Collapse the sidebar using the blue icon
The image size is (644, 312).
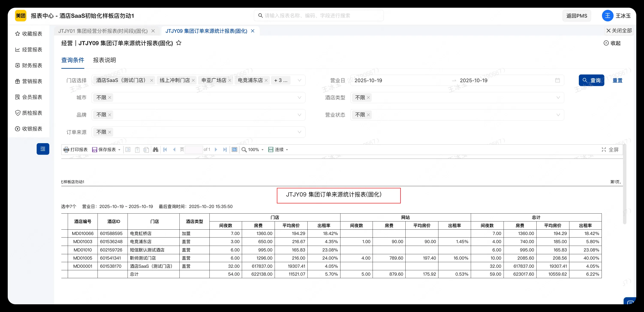coord(43,149)
